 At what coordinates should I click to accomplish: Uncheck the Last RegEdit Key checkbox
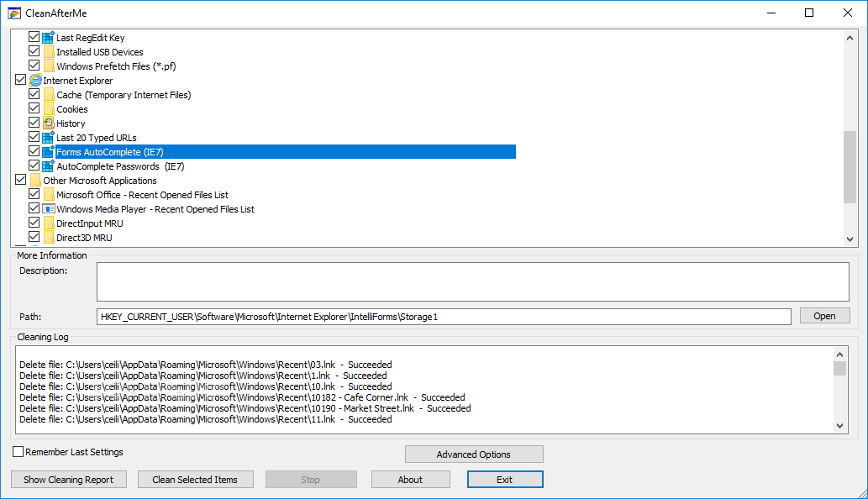pyautogui.click(x=34, y=37)
